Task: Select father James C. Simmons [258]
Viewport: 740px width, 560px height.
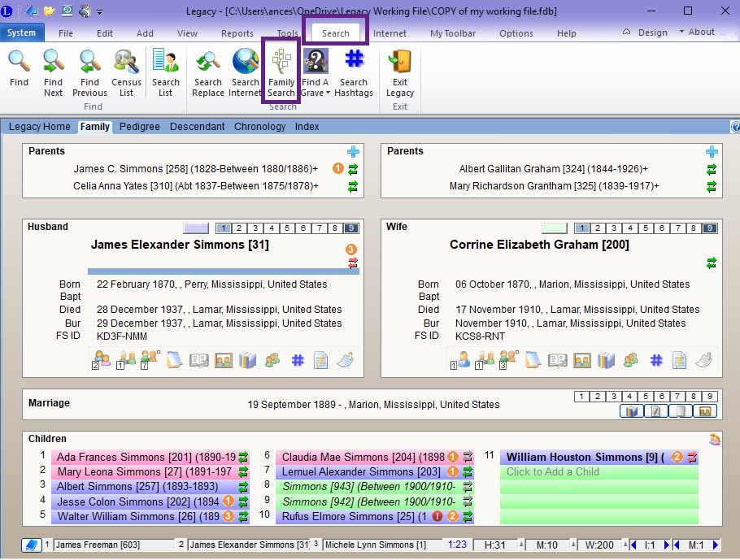Action: (x=195, y=169)
